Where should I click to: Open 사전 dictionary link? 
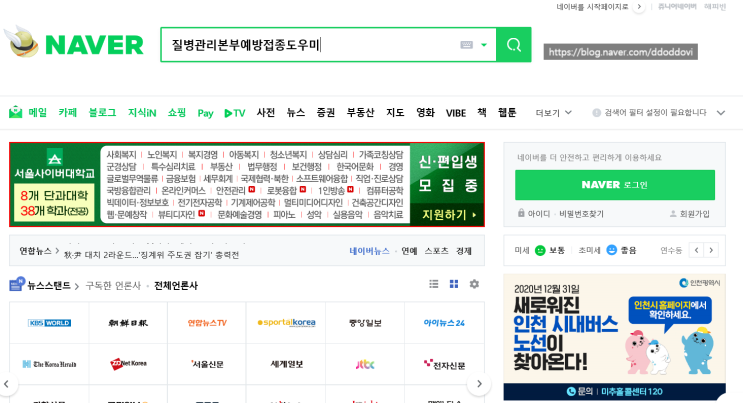coord(266,112)
